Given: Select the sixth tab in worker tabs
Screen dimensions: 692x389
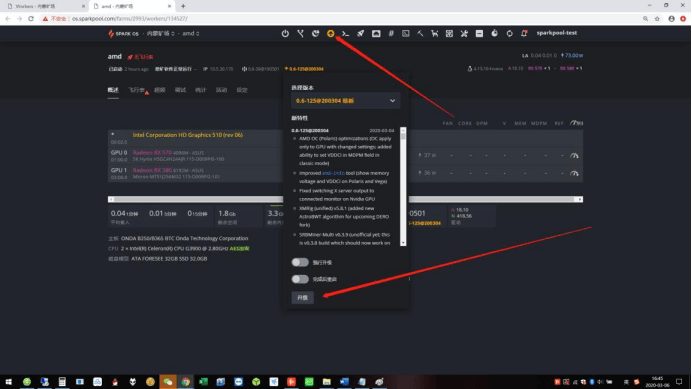Looking at the screenshot, I should pos(221,90).
